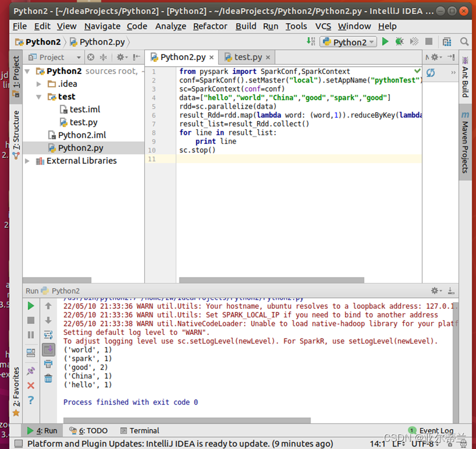Run the Python2 configuration with green arrow
The height and width of the screenshot is (449, 476).
pos(385,42)
